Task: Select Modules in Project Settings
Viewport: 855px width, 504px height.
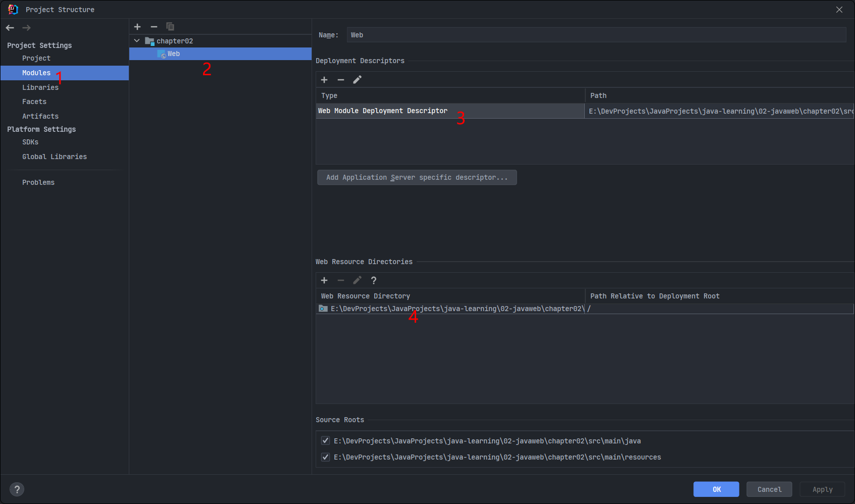Action: [x=65, y=73]
